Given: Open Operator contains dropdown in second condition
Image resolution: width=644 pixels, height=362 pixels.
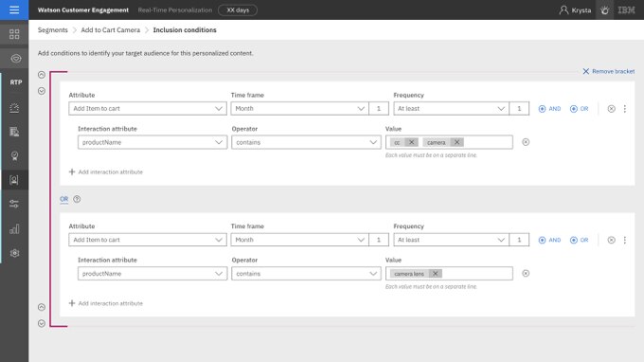Looking at the screenshot, I should [306, 274].
